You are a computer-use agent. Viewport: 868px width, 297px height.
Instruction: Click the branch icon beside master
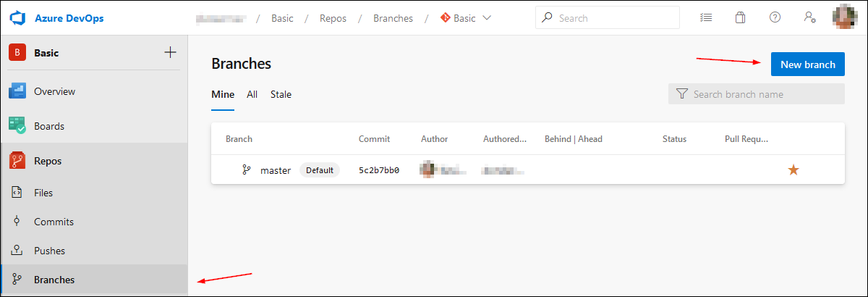click(x=247, y=170)
